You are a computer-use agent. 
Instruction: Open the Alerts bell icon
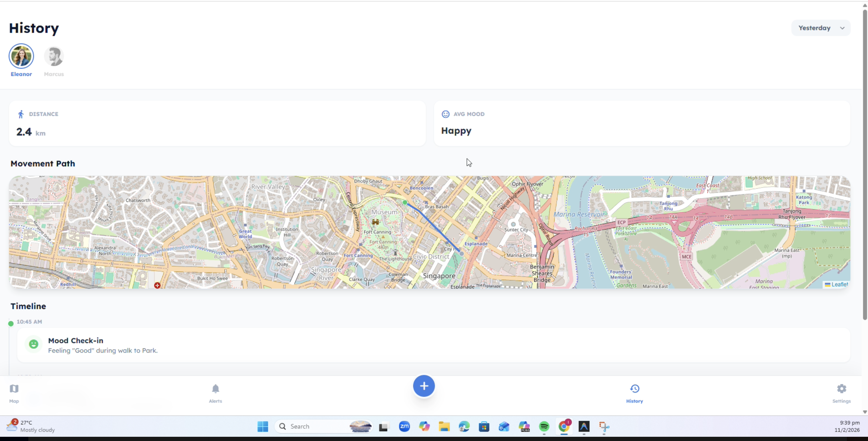point(215,389)
